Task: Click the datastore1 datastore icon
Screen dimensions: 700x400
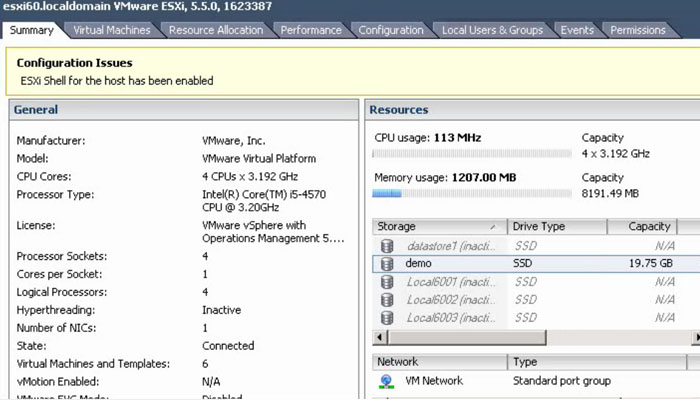Action: pos(387,246)
